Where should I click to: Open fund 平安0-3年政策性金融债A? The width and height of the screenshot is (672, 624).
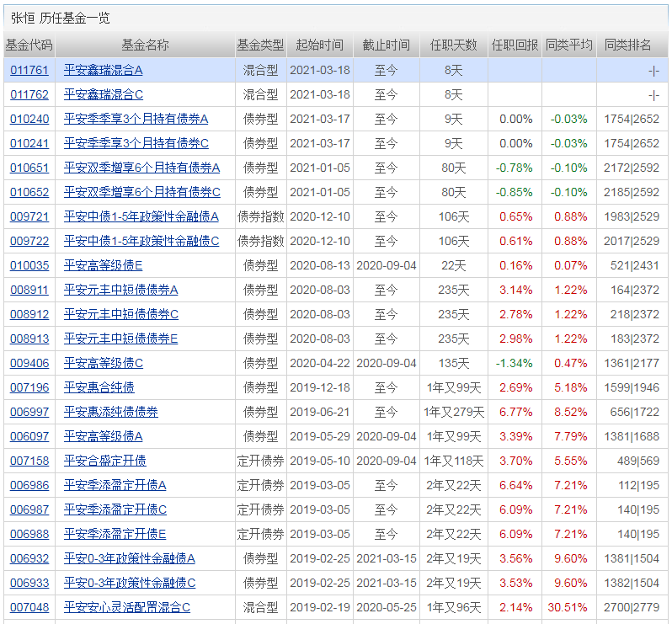(x=130, y=559)
